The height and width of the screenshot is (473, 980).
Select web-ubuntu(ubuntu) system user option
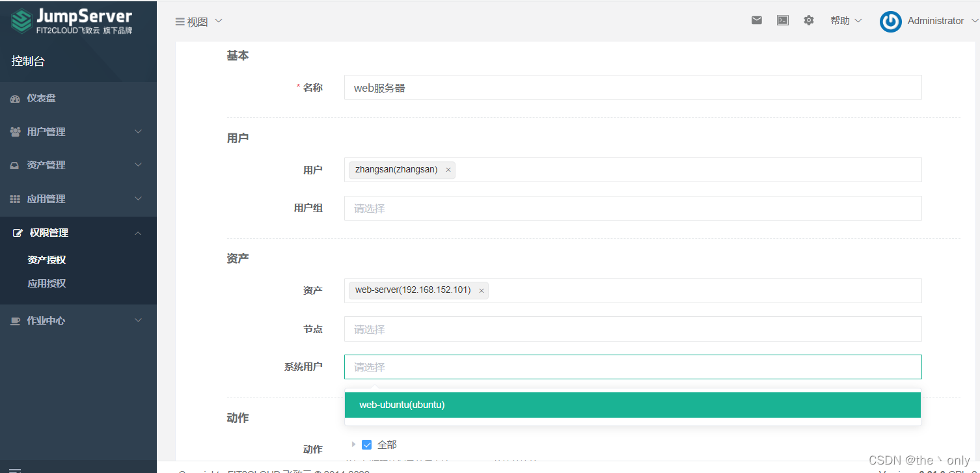click(x=633, y=405)
